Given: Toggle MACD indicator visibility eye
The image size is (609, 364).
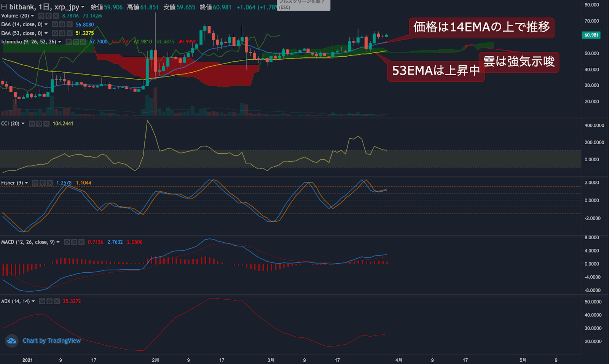Looking at the screenshot, I should pyautogui.click(x=67, y=242).
